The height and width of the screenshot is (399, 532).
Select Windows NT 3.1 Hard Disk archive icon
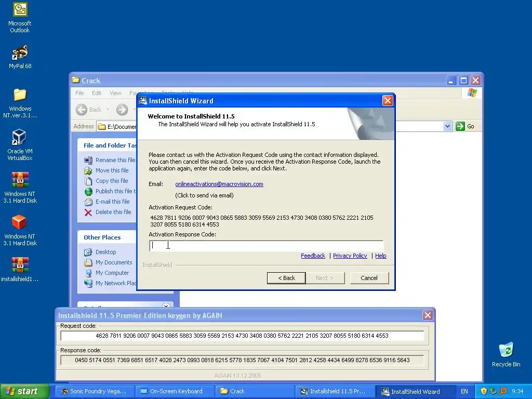click(20, 187)
